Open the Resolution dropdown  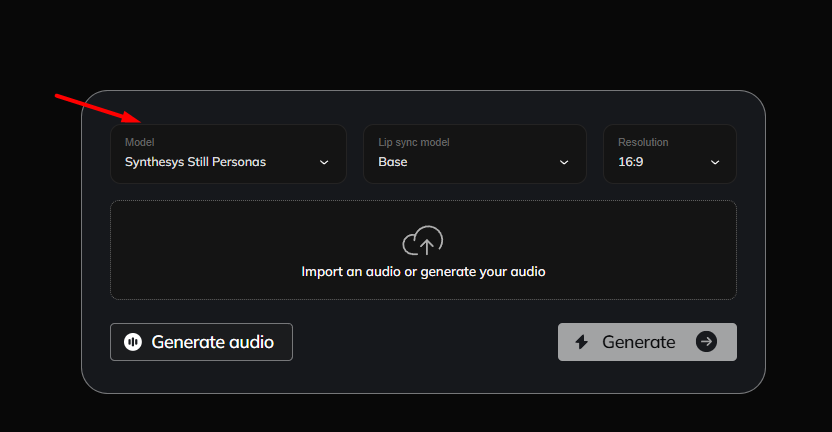pyautogui.click(x=670, y=154)
